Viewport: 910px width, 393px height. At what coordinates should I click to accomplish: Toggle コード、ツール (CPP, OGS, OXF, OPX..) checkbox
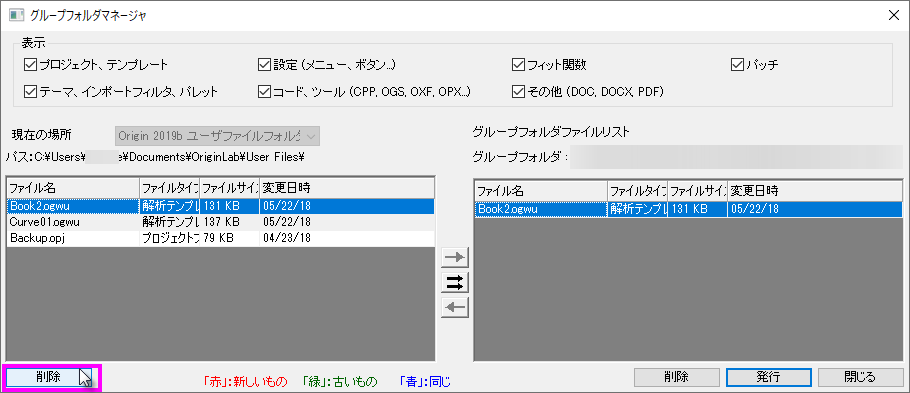click(x=265, y=91)
